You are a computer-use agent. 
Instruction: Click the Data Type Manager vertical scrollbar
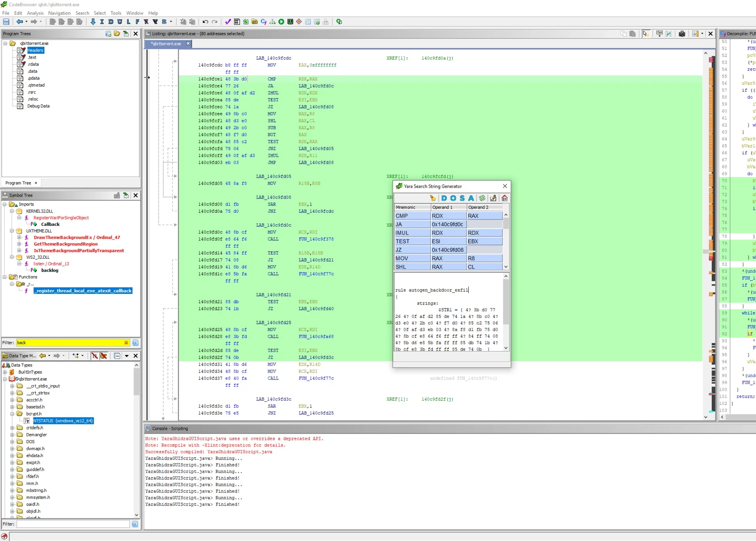coord(137,440)
